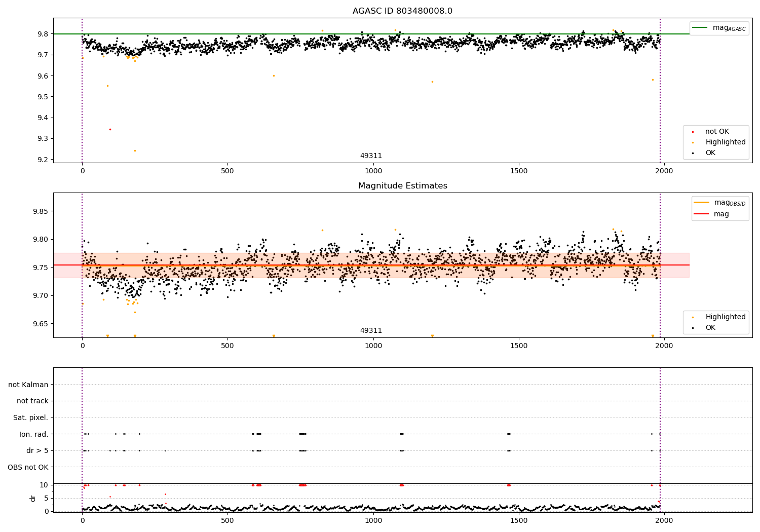The height and width of the screenshot is (532, 760).
Task: Click the orange 'Highlighted' legend entry in top plot
Action: click(x=716, y=142)
